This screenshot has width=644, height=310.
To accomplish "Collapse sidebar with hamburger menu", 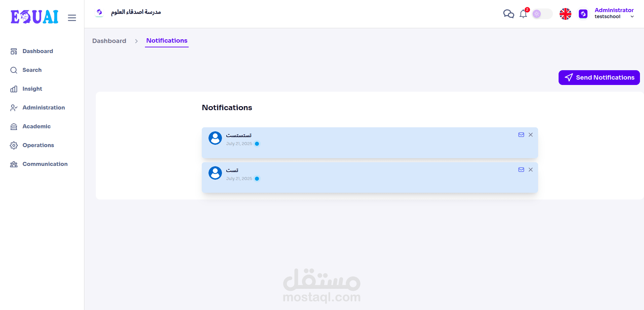I will point(72,18).
